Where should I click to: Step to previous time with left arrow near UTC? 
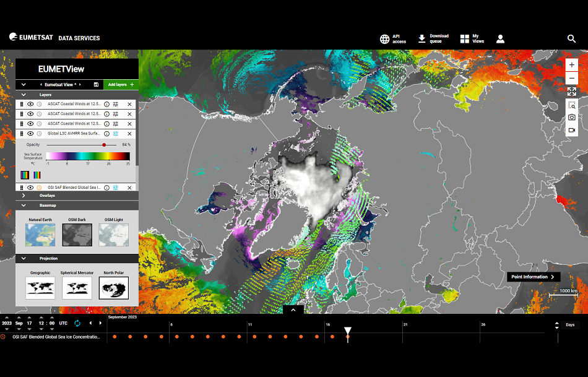coord(90,323)
